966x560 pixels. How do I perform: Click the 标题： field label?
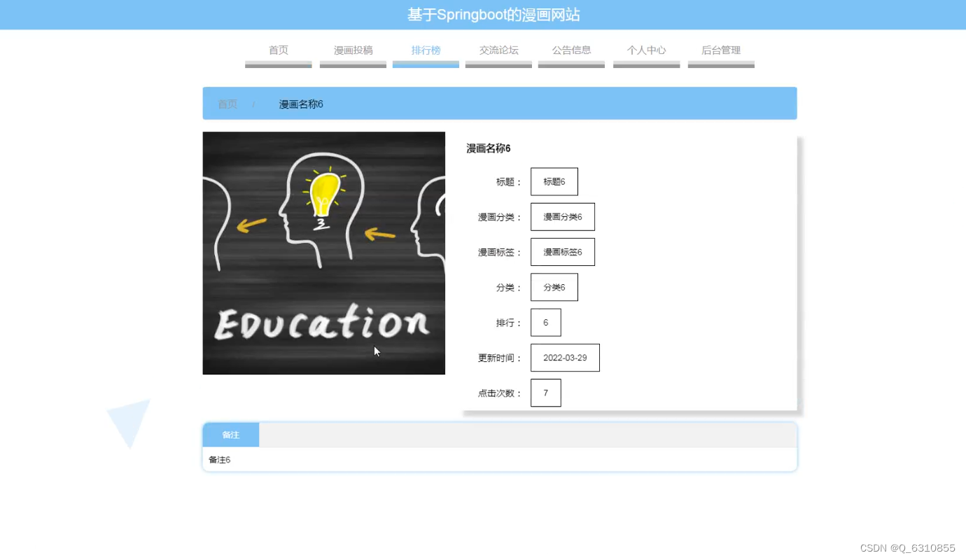click(x=510, y=182)
